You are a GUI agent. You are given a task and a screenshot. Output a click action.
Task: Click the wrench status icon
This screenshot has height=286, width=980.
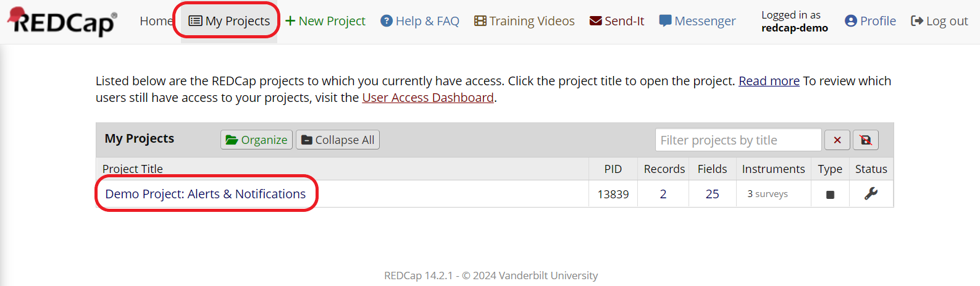[x=871, y=194]
